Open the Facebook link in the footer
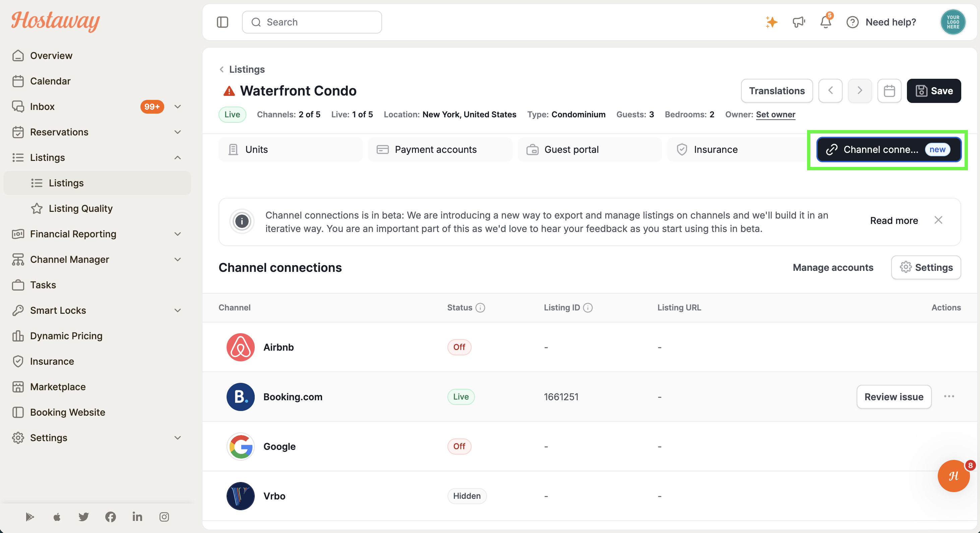 (x=110, y=517)
